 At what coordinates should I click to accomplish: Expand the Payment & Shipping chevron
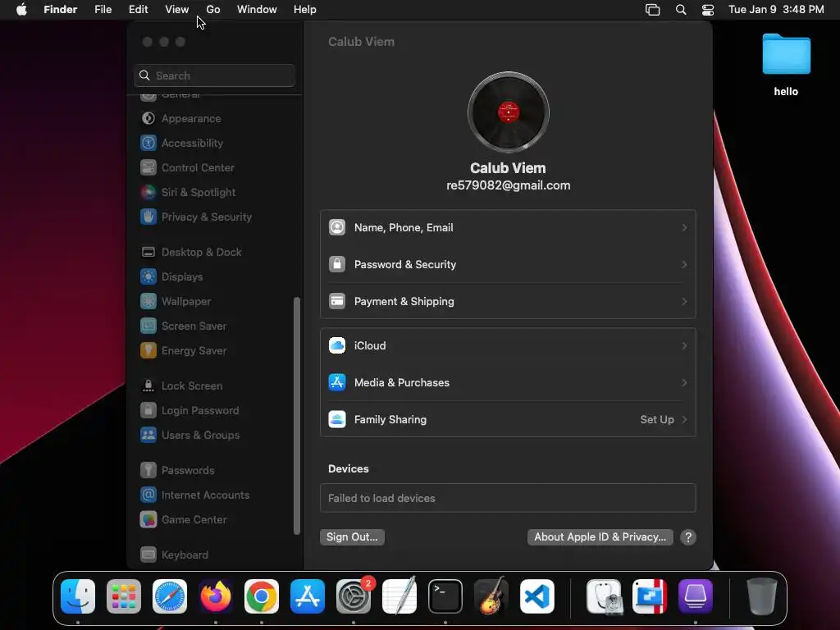tap(684, 302)
